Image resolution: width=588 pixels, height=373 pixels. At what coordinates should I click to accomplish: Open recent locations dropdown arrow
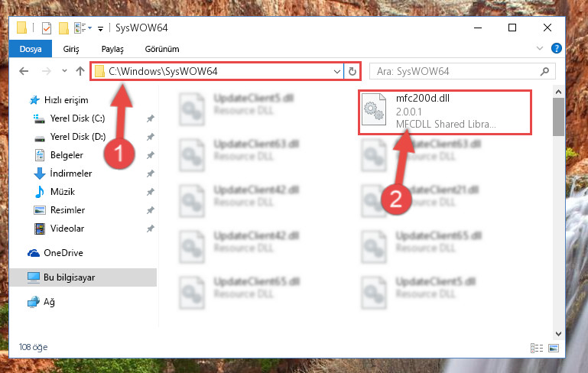tap(64, 71)
